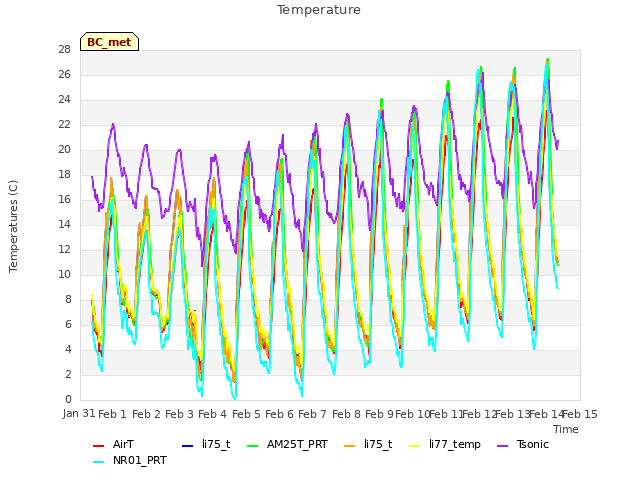This screenshot has width=640, height=480.
Task: Click the red AirT legend swatch
Action: [98, 446]
